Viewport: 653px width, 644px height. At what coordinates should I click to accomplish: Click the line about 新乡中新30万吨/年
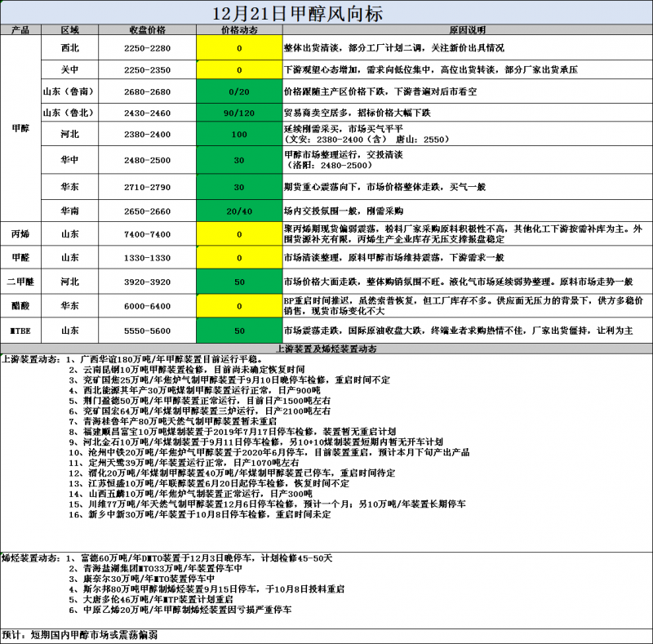(200, 514)
